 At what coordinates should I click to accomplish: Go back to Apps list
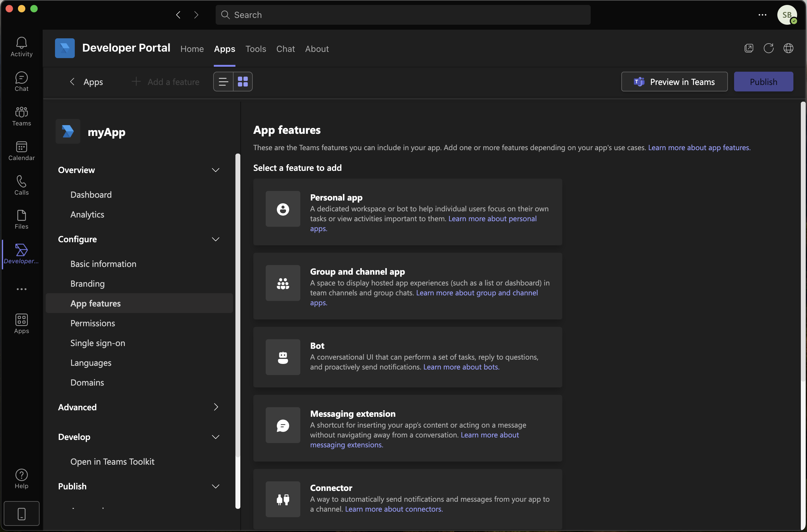pos(87,82)
